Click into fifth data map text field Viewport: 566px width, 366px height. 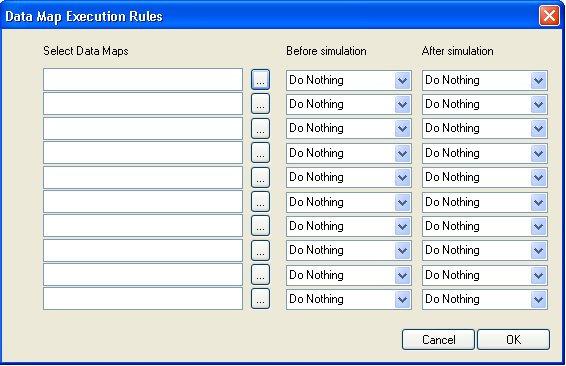(143, 177)
